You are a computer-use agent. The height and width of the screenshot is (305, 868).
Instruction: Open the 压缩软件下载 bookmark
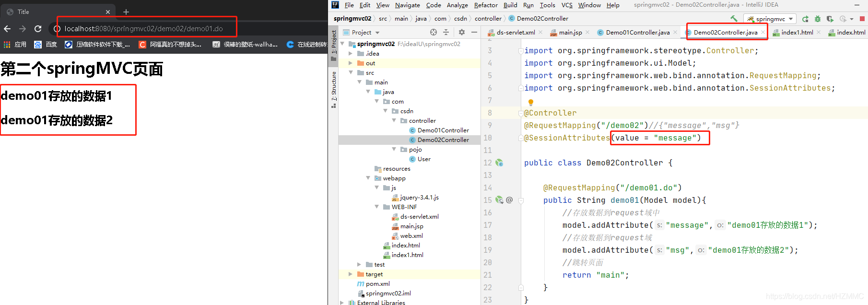97,45
